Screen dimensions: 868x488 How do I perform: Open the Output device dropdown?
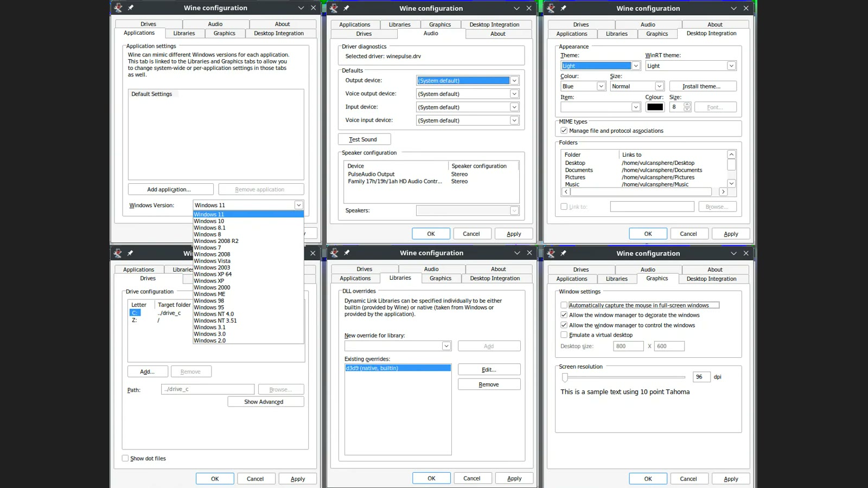point(514,81)
